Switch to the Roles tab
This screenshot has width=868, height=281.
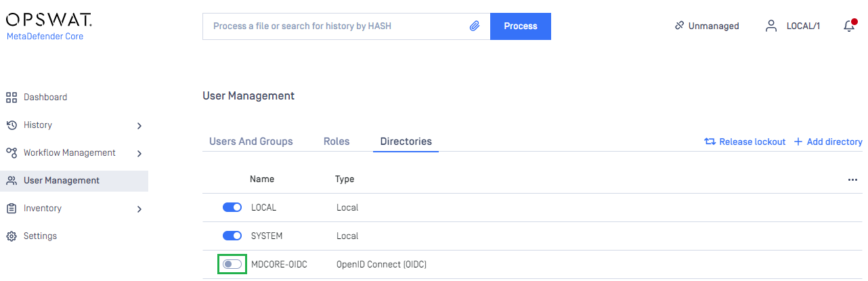pos(337,142)
